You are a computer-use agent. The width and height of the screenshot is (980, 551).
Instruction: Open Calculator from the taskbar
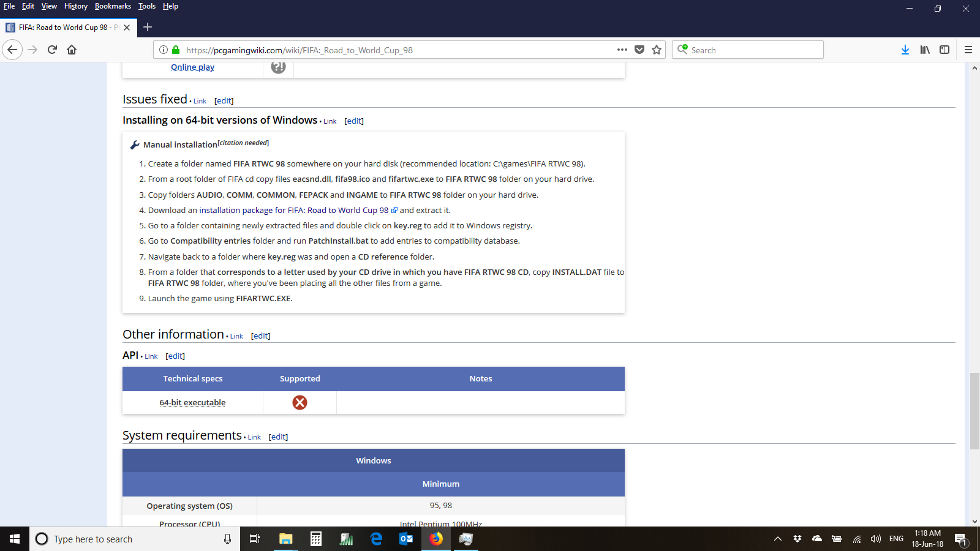[316, 539]
